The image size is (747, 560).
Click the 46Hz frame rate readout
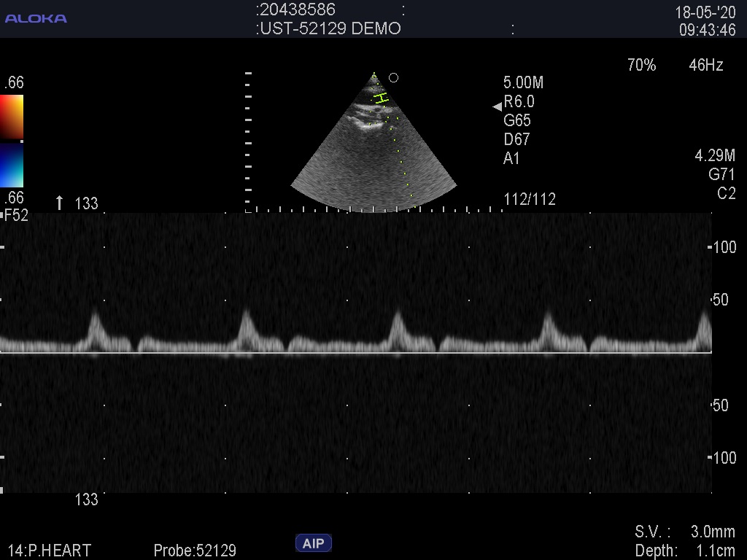click(x=705, y=66)
